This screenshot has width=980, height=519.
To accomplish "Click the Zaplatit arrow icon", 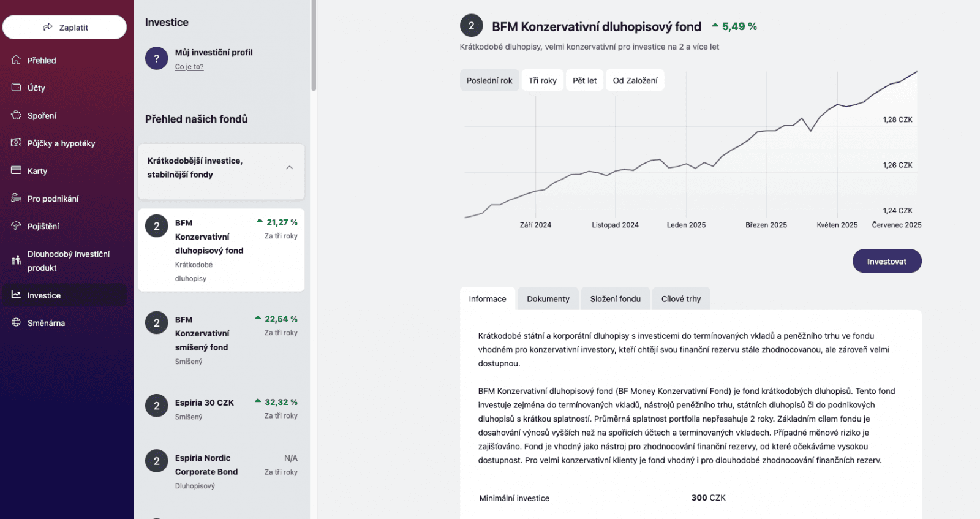I will click(x=48, y=27).
